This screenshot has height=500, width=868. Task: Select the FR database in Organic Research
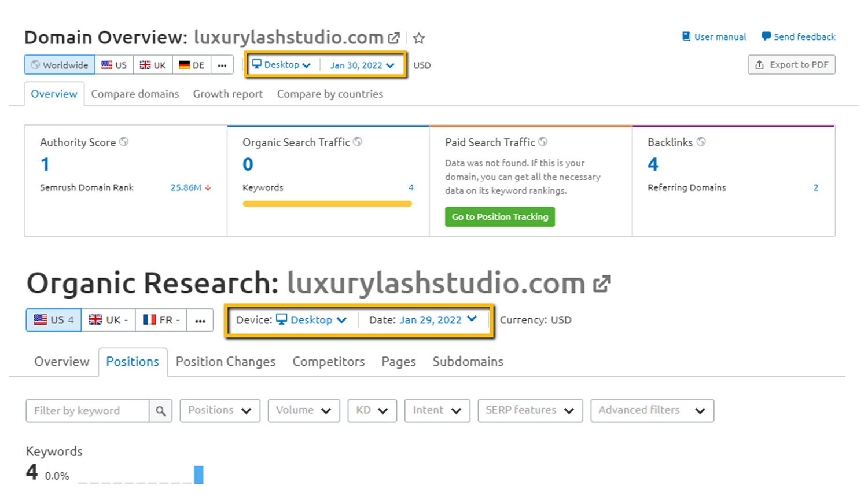(161, 320)
